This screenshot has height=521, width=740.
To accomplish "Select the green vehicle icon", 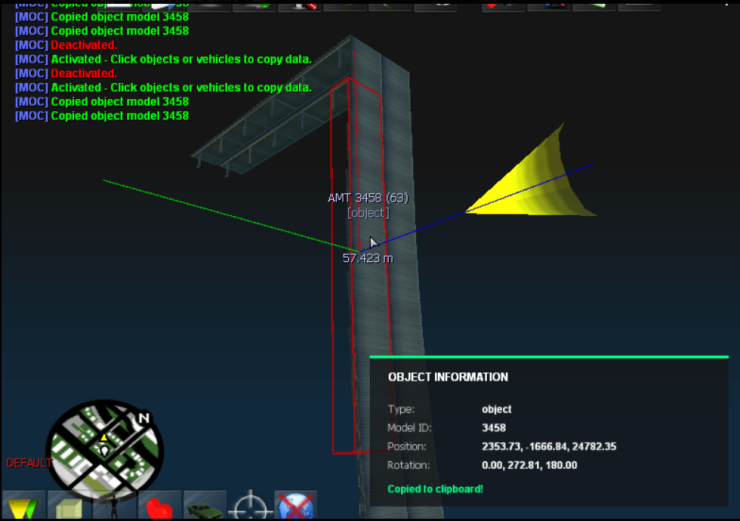I will (x=205, y=506).
